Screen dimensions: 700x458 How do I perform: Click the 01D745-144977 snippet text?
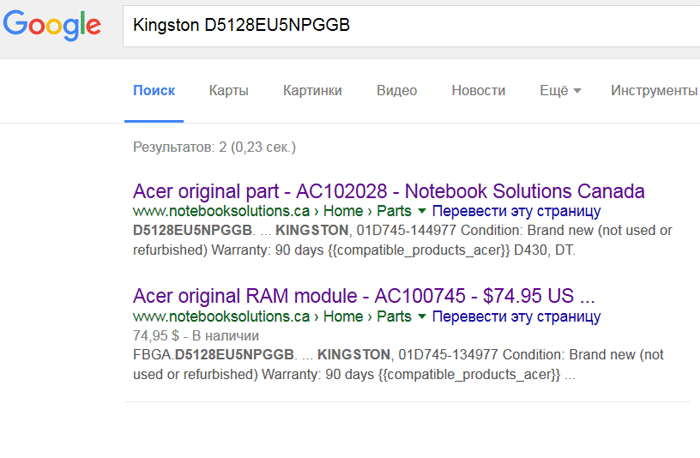pos(406,230)
